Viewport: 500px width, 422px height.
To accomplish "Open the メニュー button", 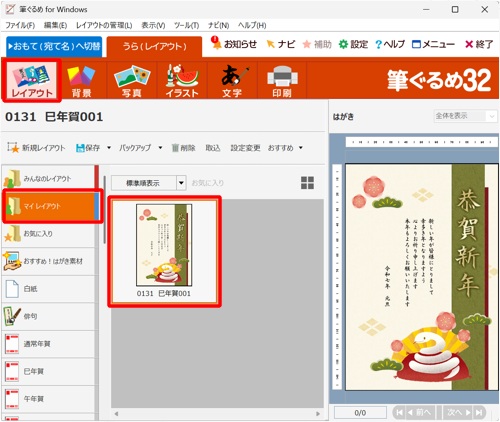I will [433, 44].
